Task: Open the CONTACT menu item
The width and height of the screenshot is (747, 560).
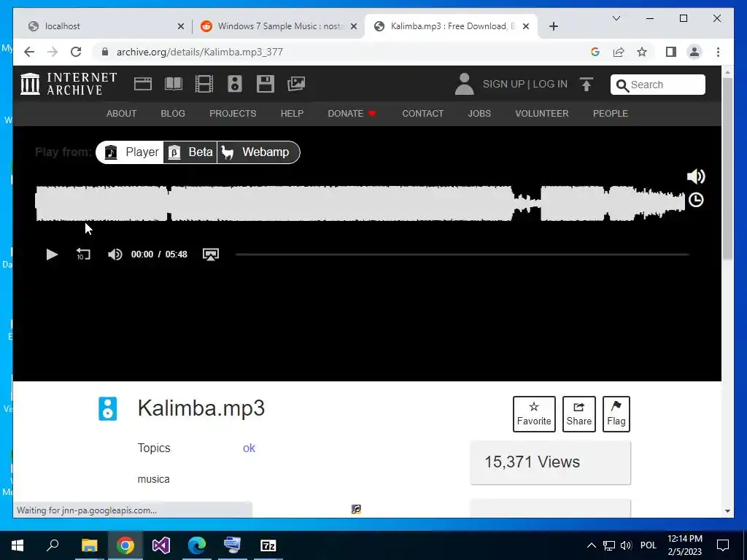Action: [422, 113]
